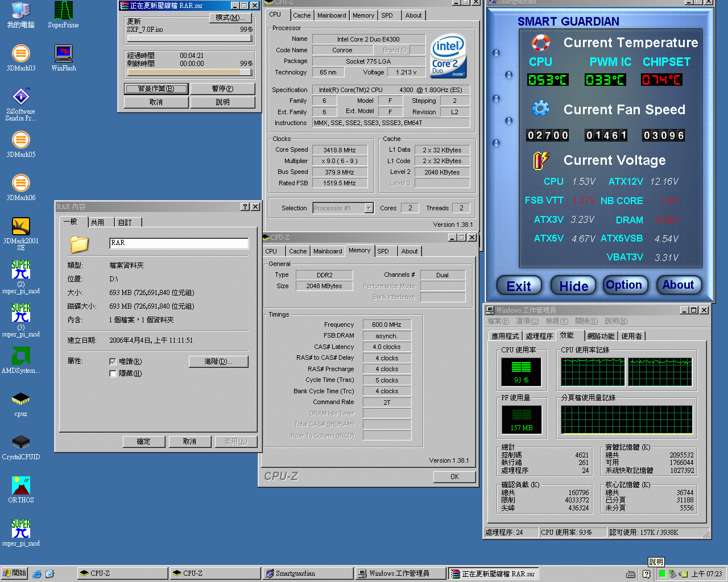Click the keyboard tray icon
This screenshot has width=728, height=582.
630,574
